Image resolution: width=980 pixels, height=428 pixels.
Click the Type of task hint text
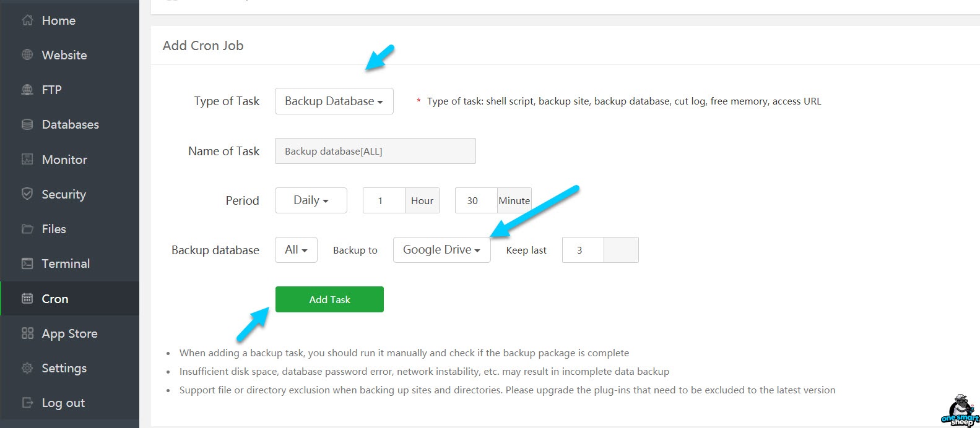[x=624, y=101]
